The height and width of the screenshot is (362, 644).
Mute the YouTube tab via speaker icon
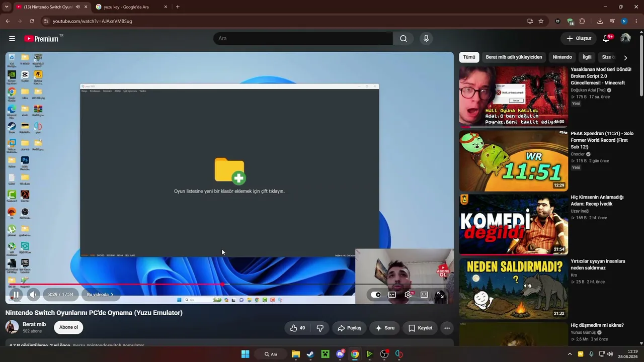(x=77, y=7)
